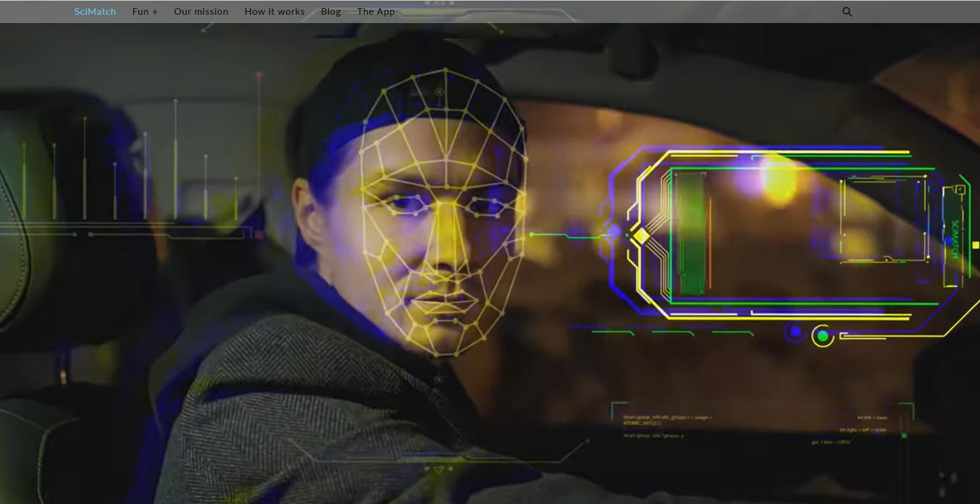The width and height of the screenshot is (980, 504).
Task: Open the Our mission page
Action: click(x=201, y=12)
